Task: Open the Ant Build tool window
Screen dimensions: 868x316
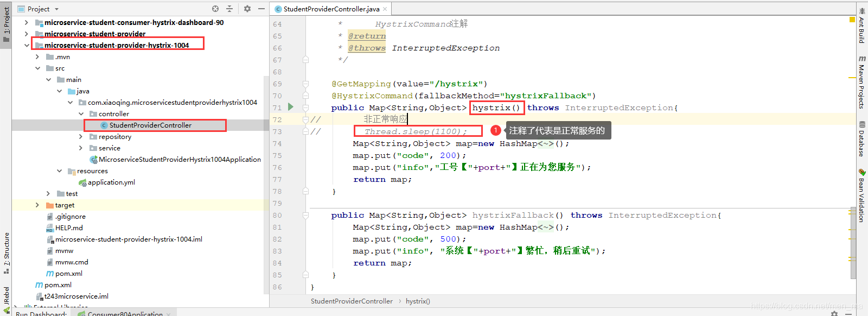Action: tap(862, 24)
